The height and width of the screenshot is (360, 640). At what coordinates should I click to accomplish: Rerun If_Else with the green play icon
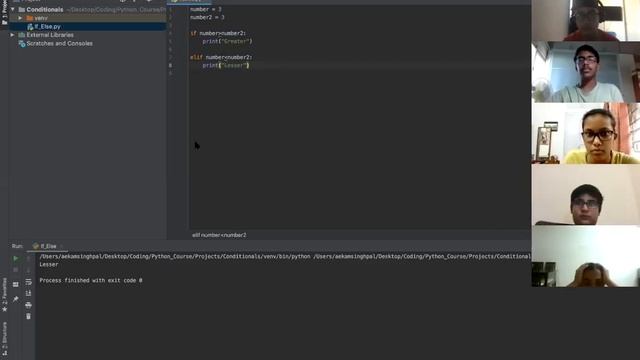point(16,258)
